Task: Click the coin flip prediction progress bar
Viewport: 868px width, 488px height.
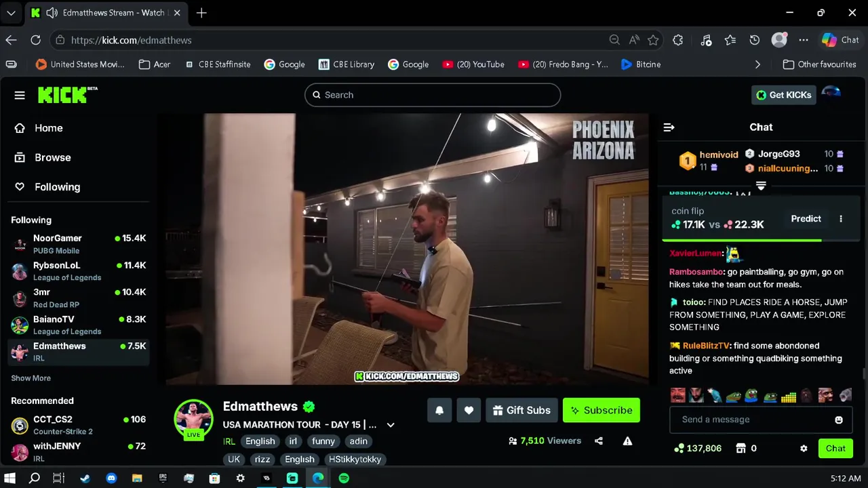Action: click(x=761, y=240)
